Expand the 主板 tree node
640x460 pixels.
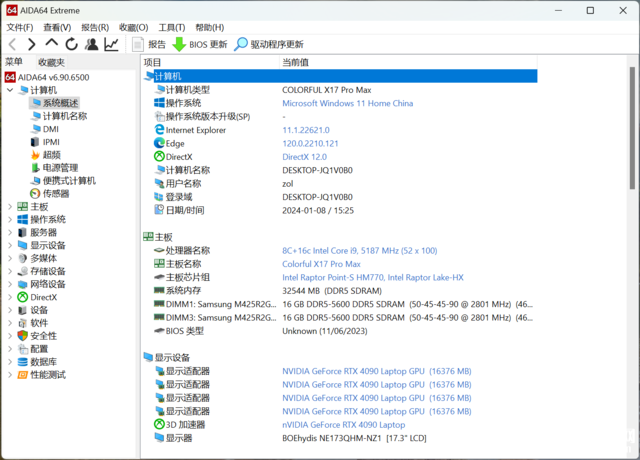click(10, 207)
